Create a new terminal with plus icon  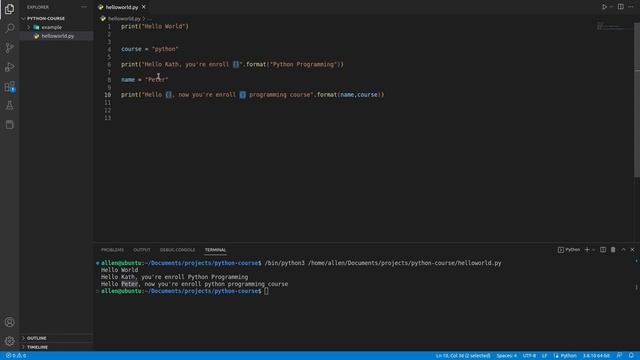587,250
